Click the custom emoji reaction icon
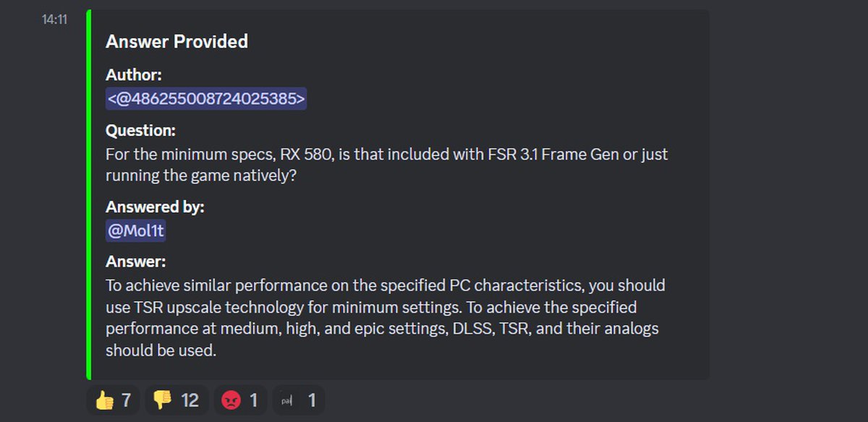 coord(288,400)
